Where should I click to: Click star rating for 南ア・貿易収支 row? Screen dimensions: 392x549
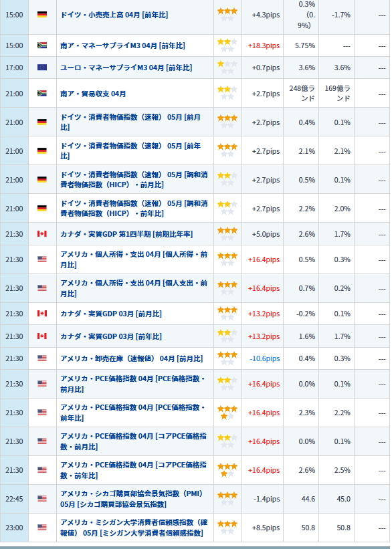pos(227,93)
